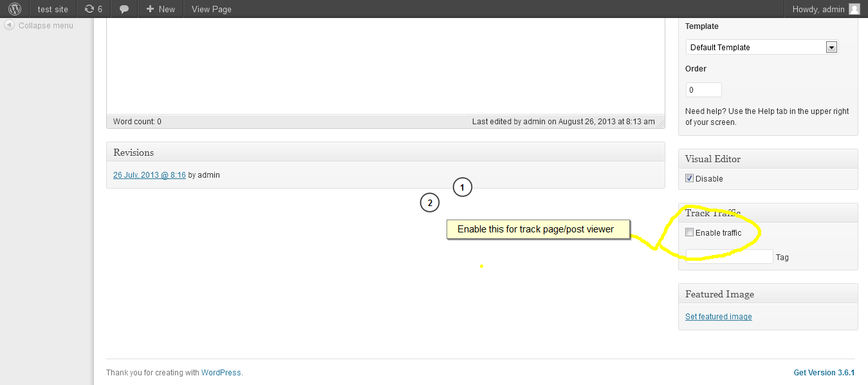The height and width of the screenshot is (385, 868).
Task: Click the Order input field
Action: point(703,89)
